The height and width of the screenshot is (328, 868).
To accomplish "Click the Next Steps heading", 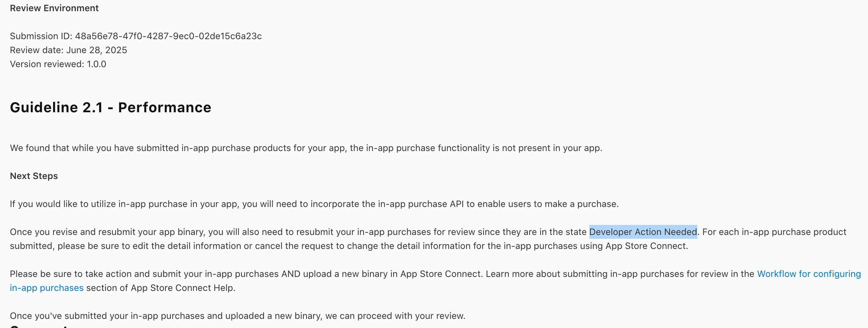I will tap(34, 176).
